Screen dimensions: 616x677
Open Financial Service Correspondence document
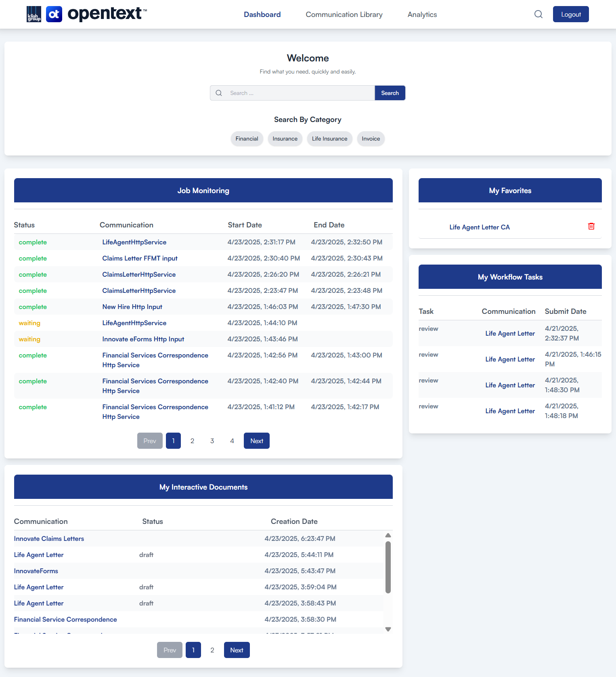(65, 619)
